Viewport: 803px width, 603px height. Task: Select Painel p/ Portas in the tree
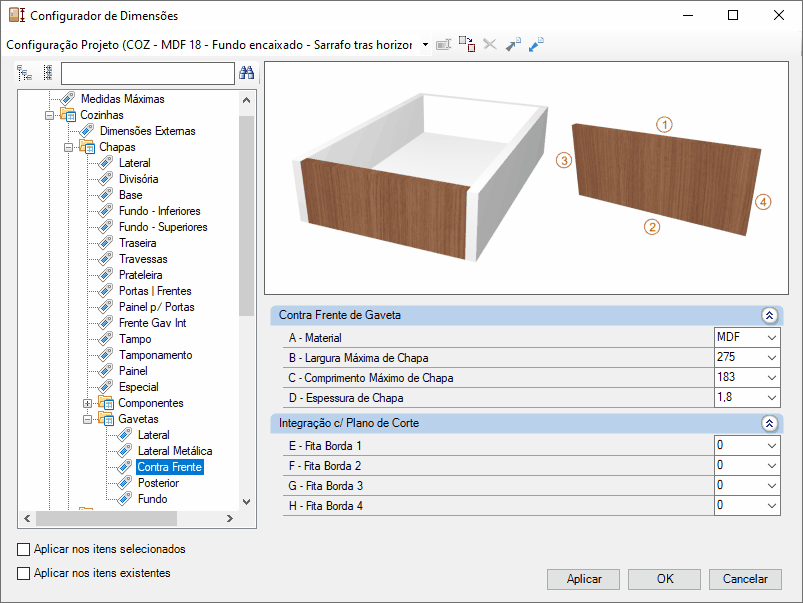click(x=157, y=306)
